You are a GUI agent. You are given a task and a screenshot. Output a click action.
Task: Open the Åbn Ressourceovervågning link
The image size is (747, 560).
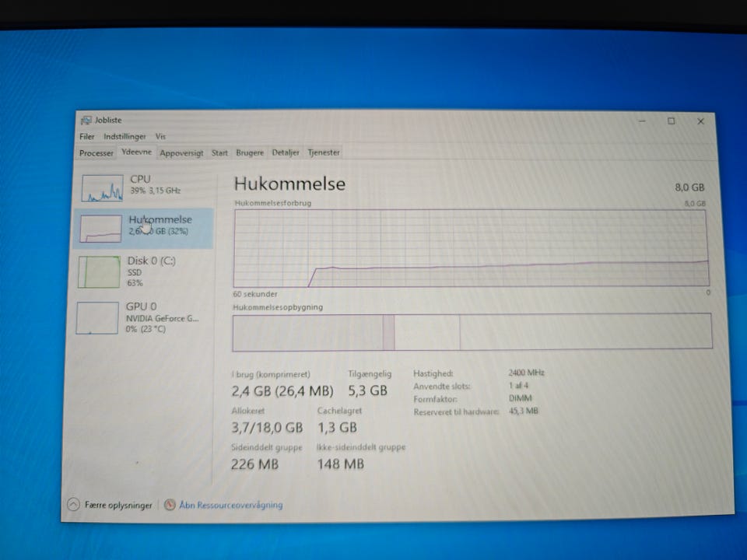230,505
